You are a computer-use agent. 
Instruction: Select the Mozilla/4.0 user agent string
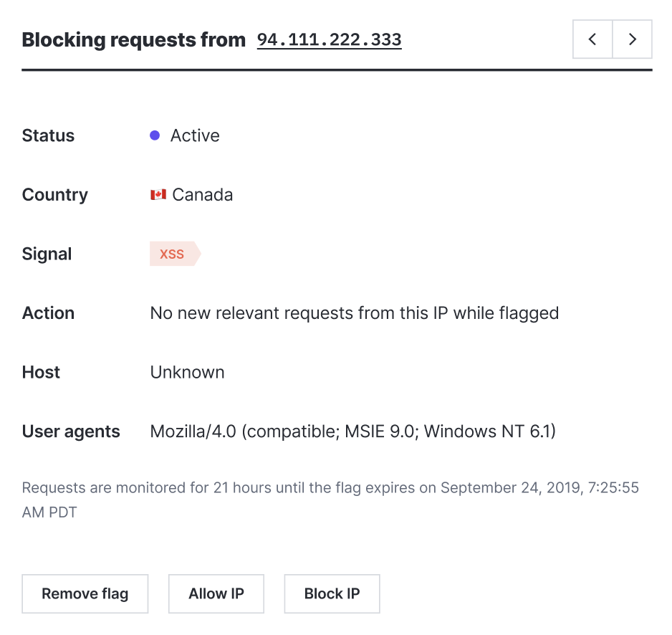point(352,431)
